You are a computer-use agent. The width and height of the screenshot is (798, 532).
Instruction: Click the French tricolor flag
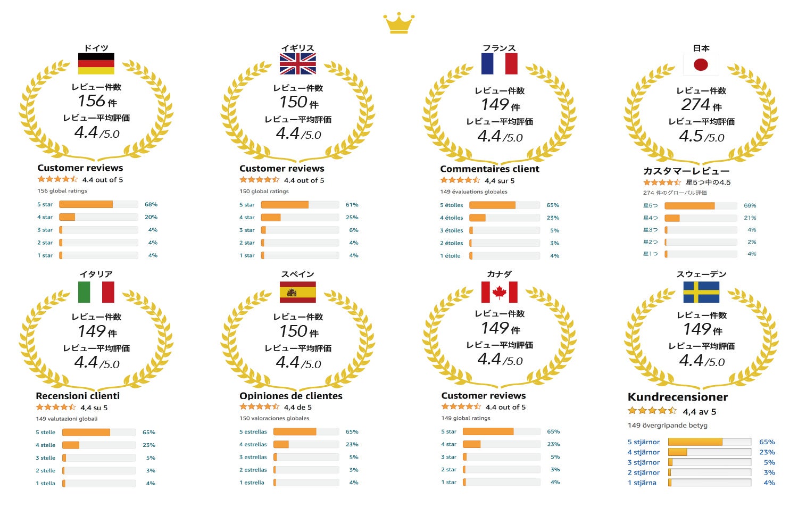tap(499, 64)
